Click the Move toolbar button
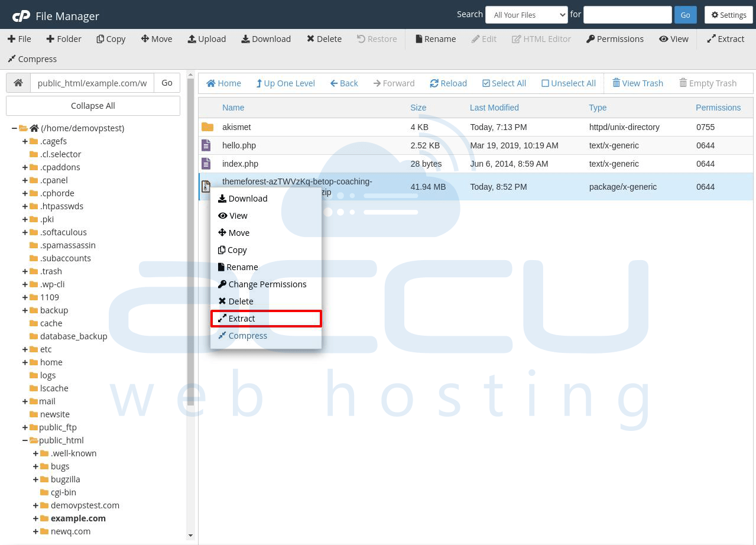Viewport: 756px width, 545px height. click(x=157, y=39)
